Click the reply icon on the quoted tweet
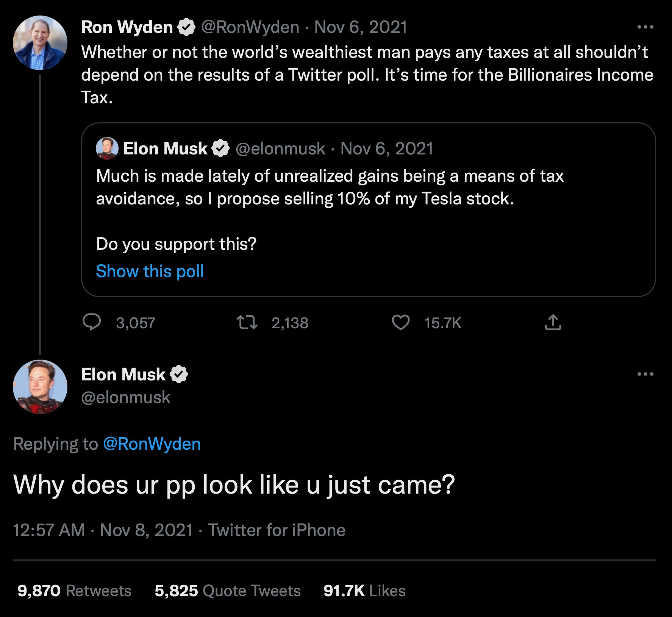 pos(93,323)
